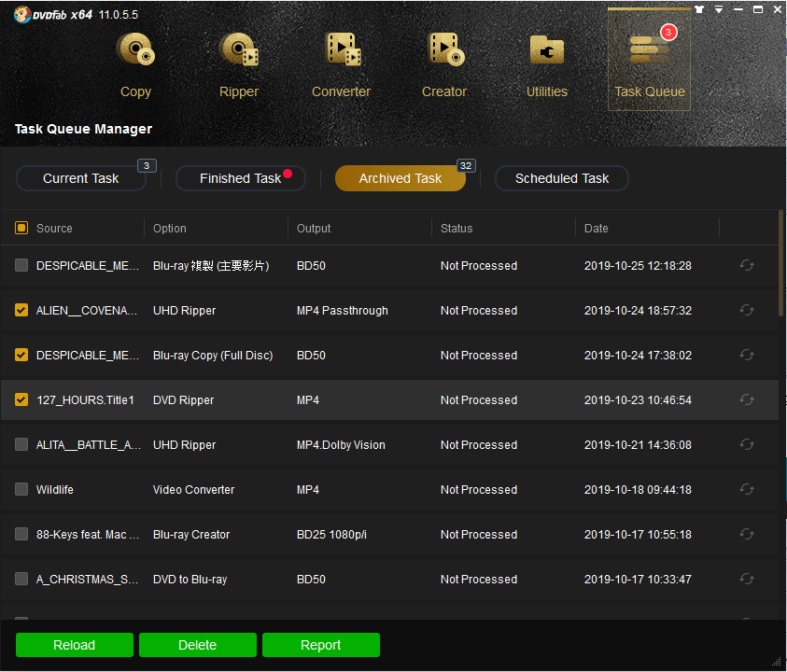Open the skin shirt icon in the title bar

[699, 9]
